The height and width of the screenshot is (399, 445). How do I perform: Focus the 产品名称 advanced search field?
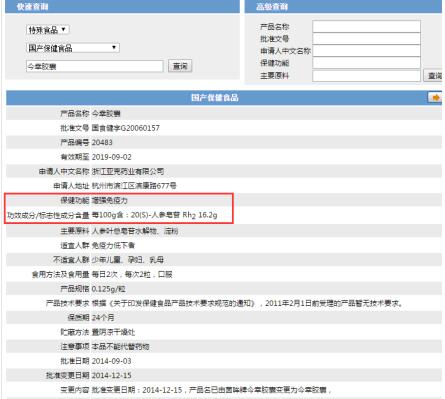coord(366,26)
